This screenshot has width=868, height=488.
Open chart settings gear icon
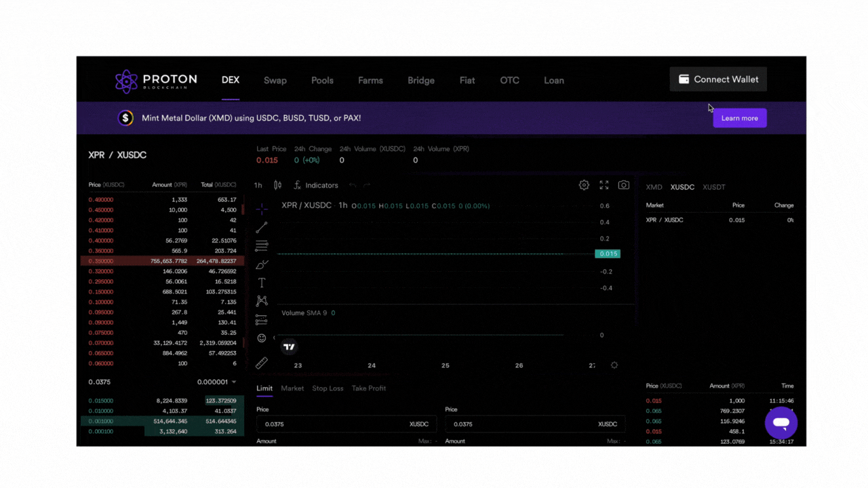click(584, 185)
